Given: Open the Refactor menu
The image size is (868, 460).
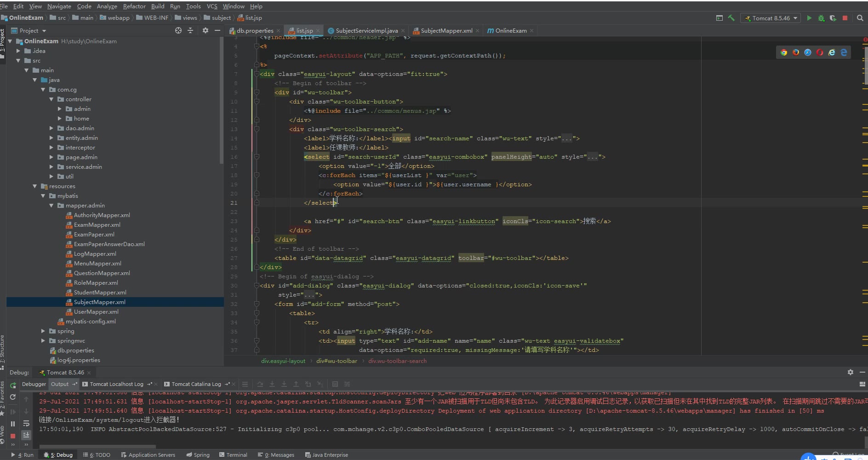Looking at the screenshot, I should pos(134,6).
